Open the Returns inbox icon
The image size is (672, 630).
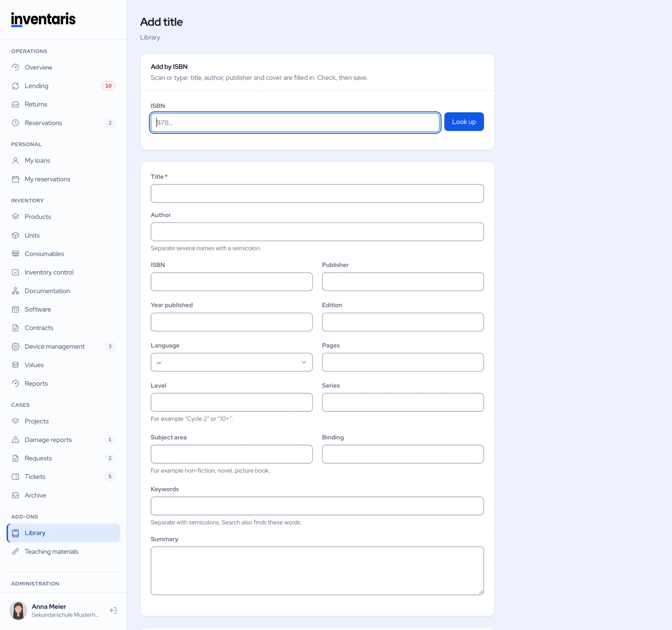[15, 104]
